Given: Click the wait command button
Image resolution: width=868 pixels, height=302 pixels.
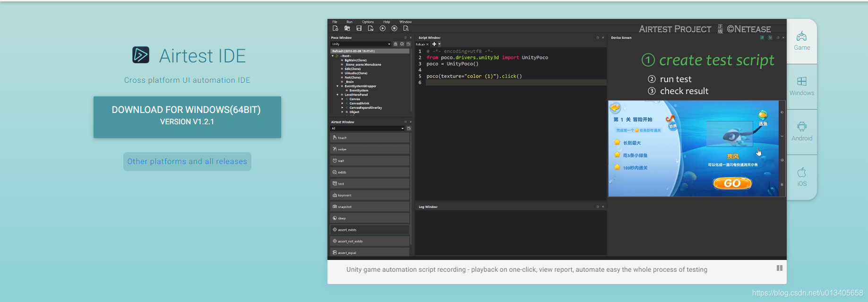Looking at the screenshot, I should (x=370, y=161).
